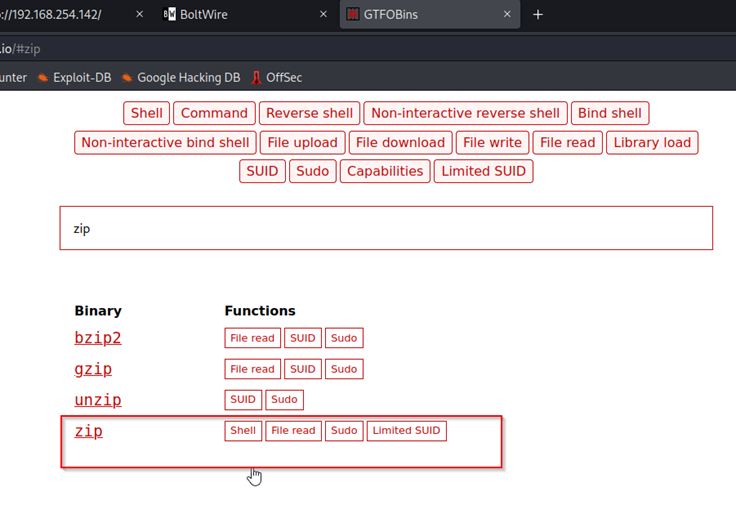Open the bzip2 binary page
This screenshot has height=532, width=736.
(98, 338)
